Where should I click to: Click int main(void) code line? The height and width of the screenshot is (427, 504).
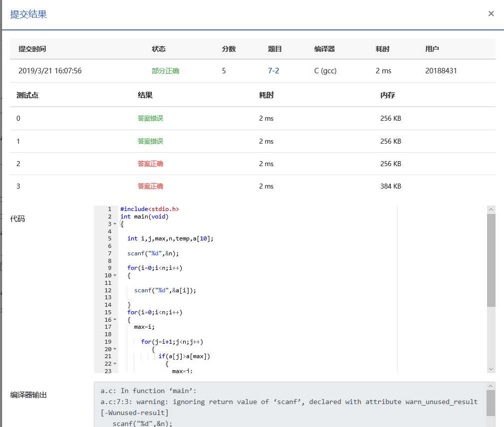144,216
